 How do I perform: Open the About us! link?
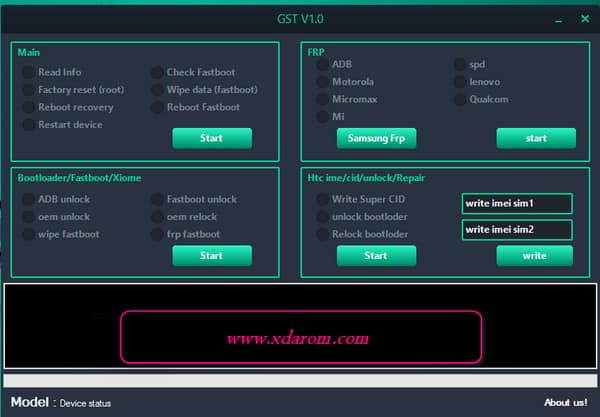[x=565, y=402]
